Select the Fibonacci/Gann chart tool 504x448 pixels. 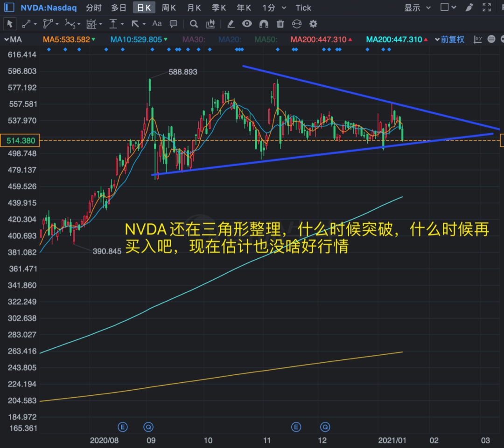pos(91,24)
